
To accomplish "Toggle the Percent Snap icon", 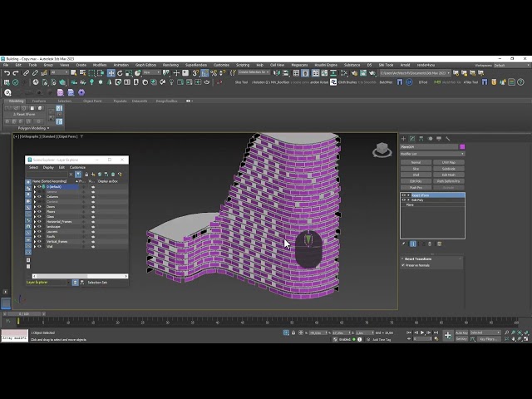I will click(214, 73).
